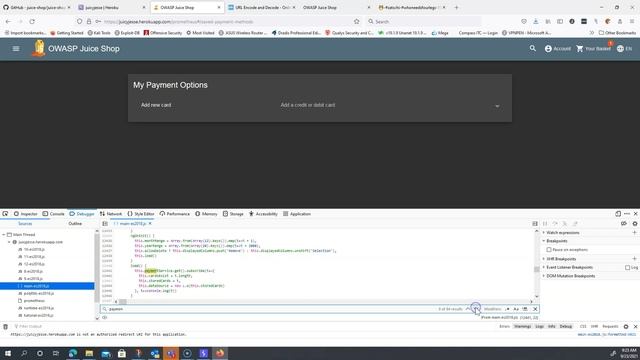Expand the Add new card panel chevron
Image resolution: width=640 pixels, height=360 pixels.
click(497, 106)
